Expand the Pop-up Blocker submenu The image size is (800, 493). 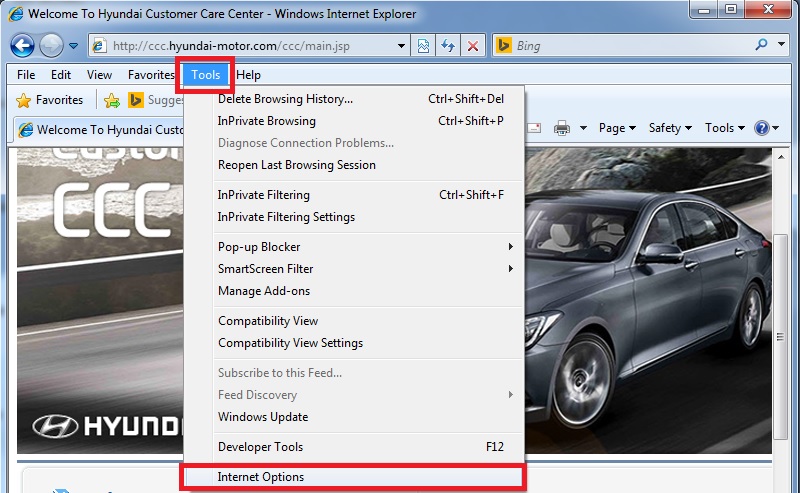coord(354,247)
